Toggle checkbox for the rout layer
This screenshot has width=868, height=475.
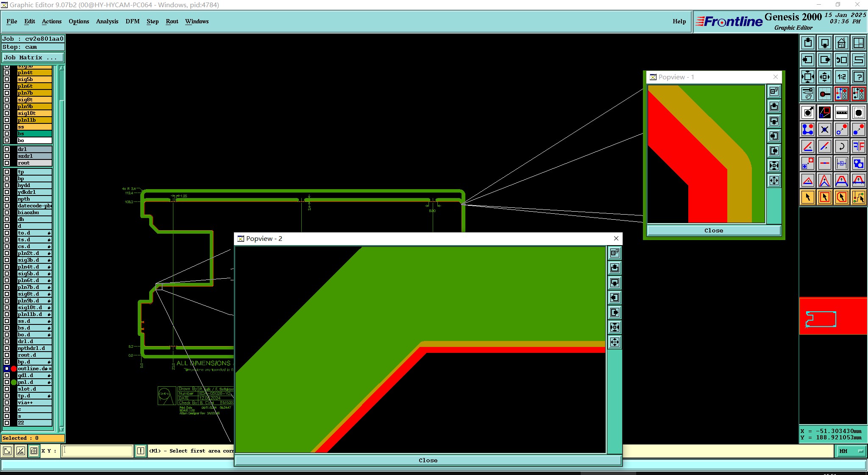(x=7, y=163)
